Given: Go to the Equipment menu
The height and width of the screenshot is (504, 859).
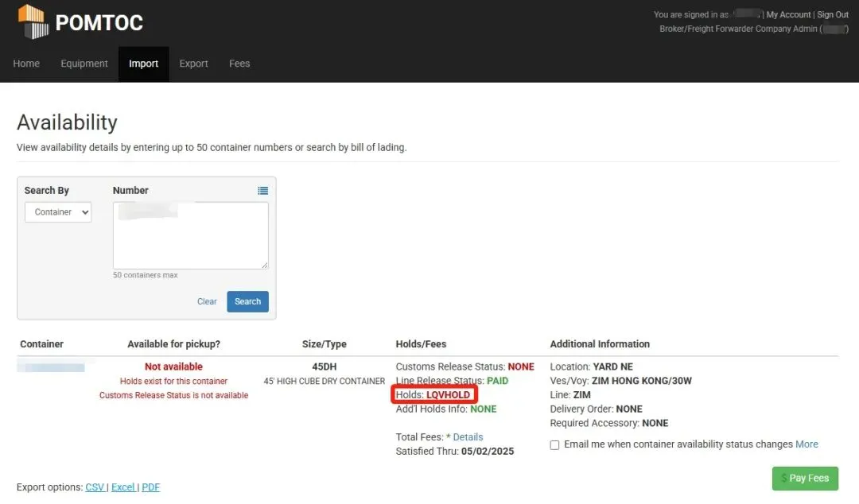Looking at the screenshot, I should coord(84,64).
